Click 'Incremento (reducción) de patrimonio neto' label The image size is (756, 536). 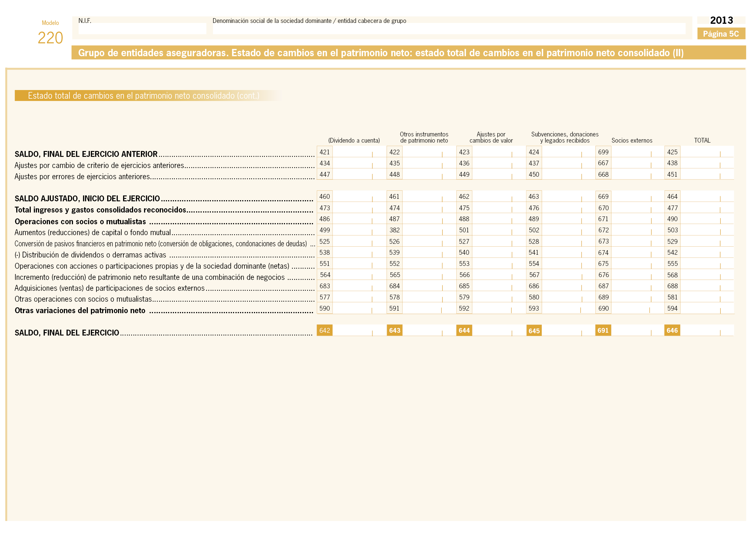pos(150,277)
